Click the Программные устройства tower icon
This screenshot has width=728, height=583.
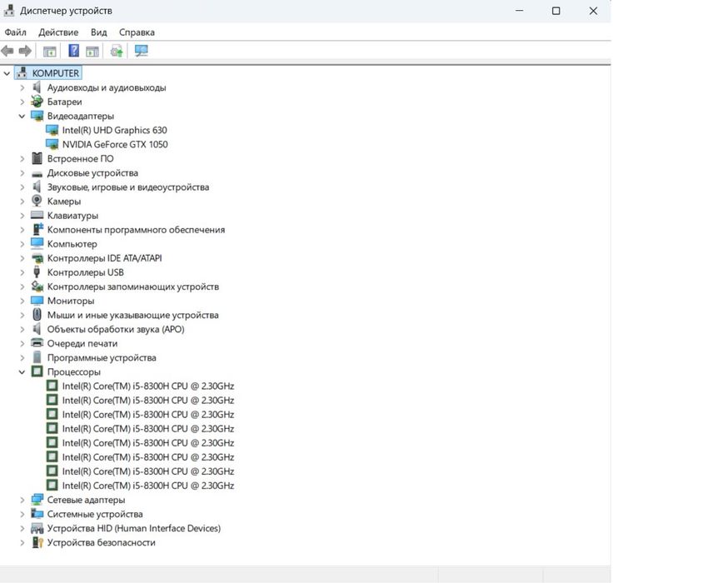click(37, 357)
